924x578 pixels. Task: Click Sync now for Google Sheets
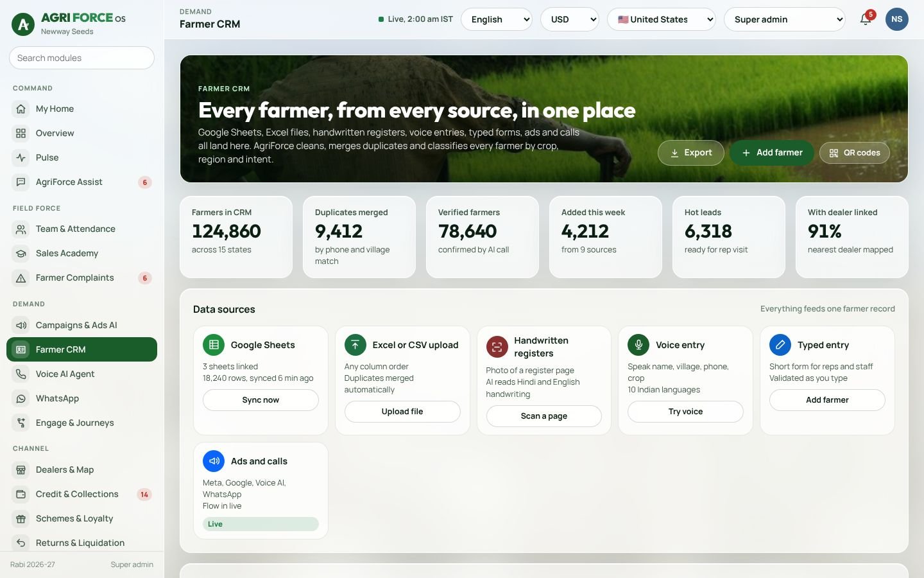coord(261,400)
